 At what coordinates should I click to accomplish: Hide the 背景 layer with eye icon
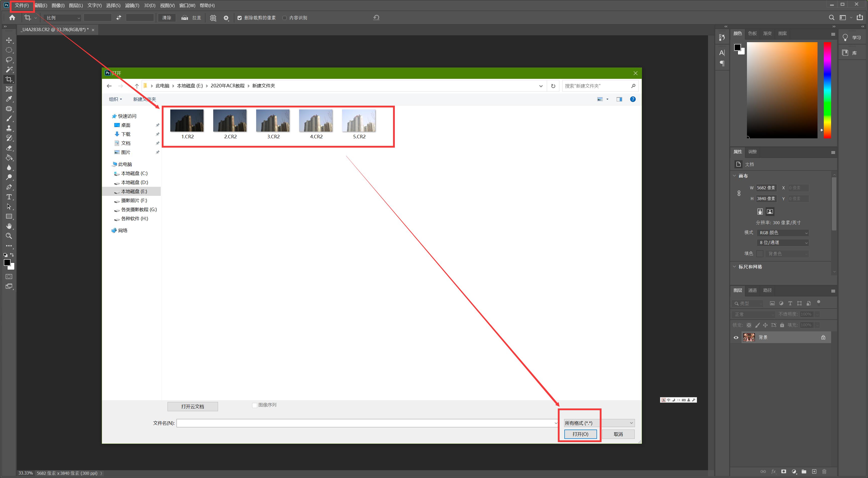[x=736, y=337]
